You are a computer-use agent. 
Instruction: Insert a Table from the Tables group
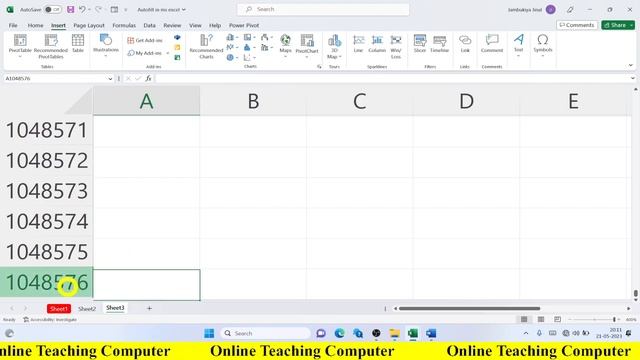[78, 44]
